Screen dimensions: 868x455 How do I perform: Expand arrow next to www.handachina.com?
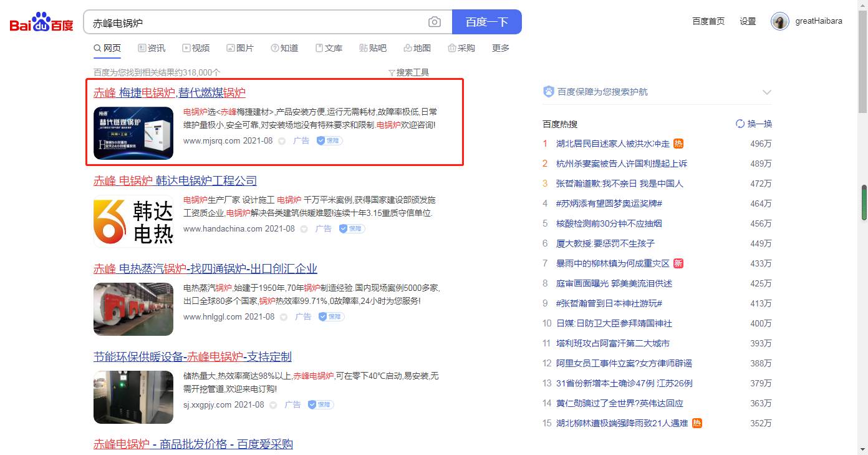(x=304, y=229)
